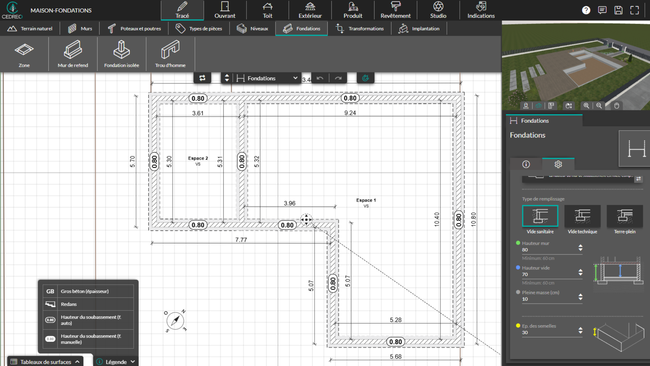
Task: Expand the Tableaux de surfaces panel
Action: pos(45,361)
